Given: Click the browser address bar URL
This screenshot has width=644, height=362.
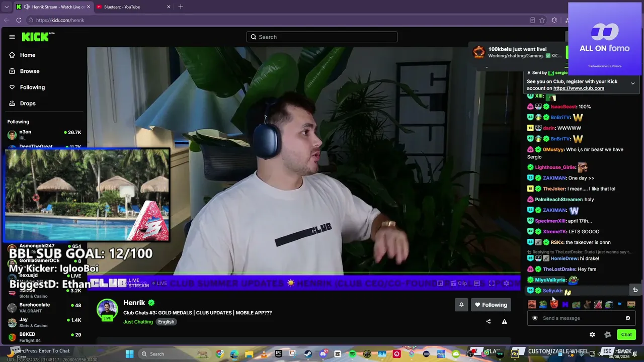Looking at the screenshot, I should pyautogui.click(x=60, y=20).
